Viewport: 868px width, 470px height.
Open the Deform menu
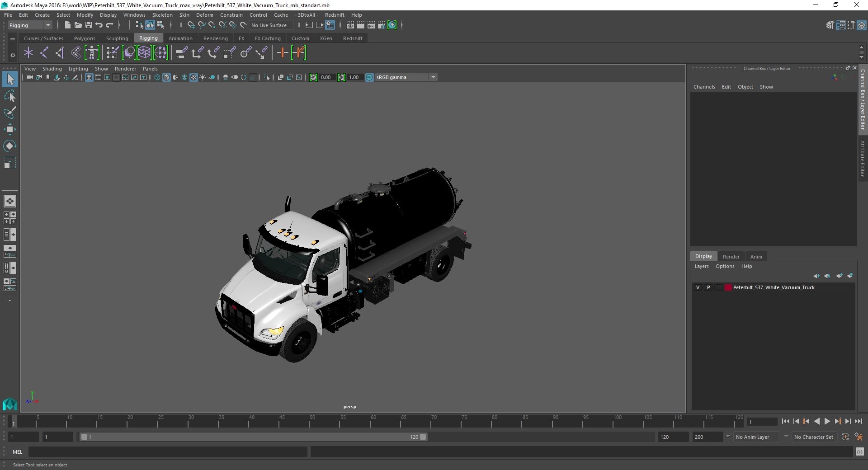click(x=204, y=15)
